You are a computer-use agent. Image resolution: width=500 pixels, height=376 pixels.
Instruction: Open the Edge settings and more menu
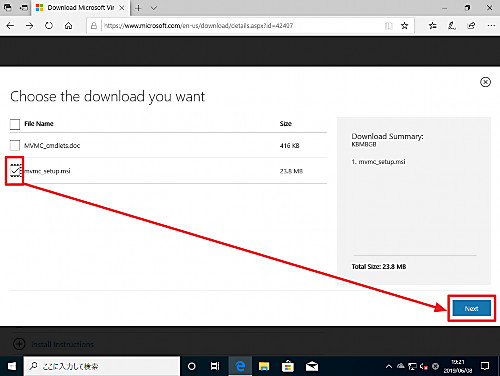click(491, 26)
